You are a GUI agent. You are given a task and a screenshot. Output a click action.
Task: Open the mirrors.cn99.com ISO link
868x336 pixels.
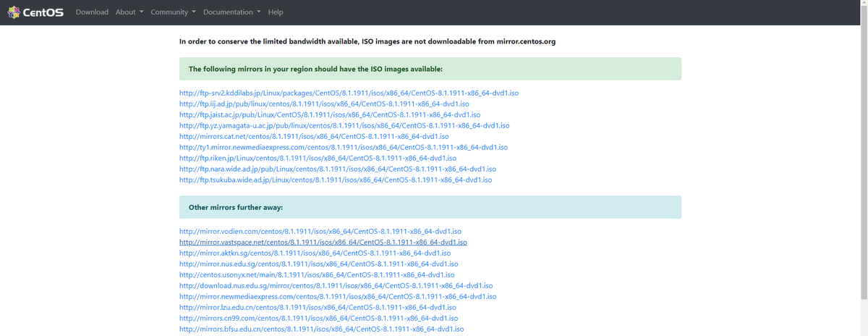[x=318, y=319]
